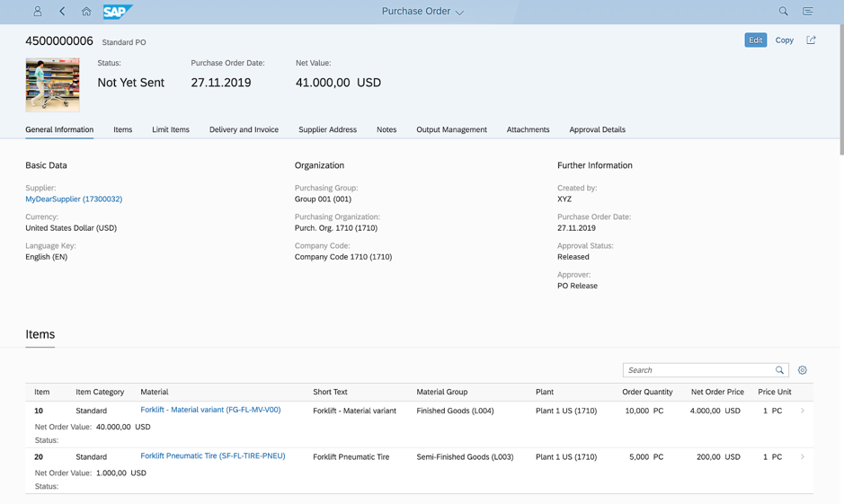
Task: Open Forklift Pneumatic Tire material link
Action: (x=213, y=455)
